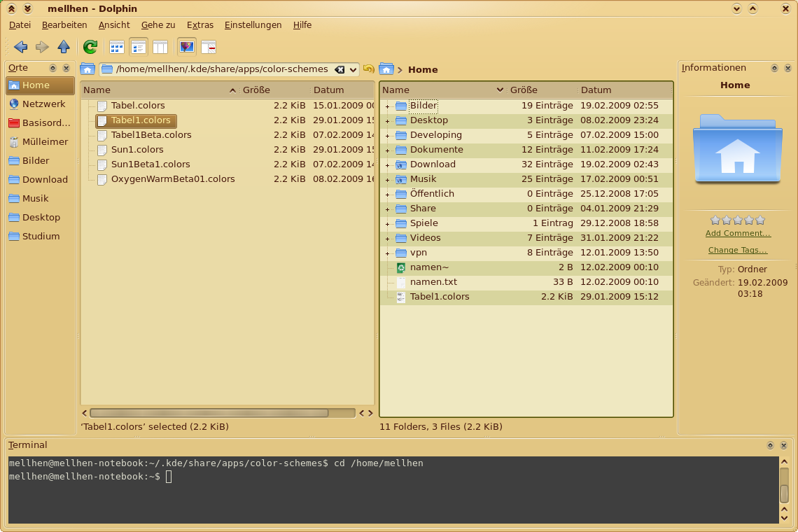Set rating to five stars
This screenshot has width=798, height=532.
click(x=760, y=220)
